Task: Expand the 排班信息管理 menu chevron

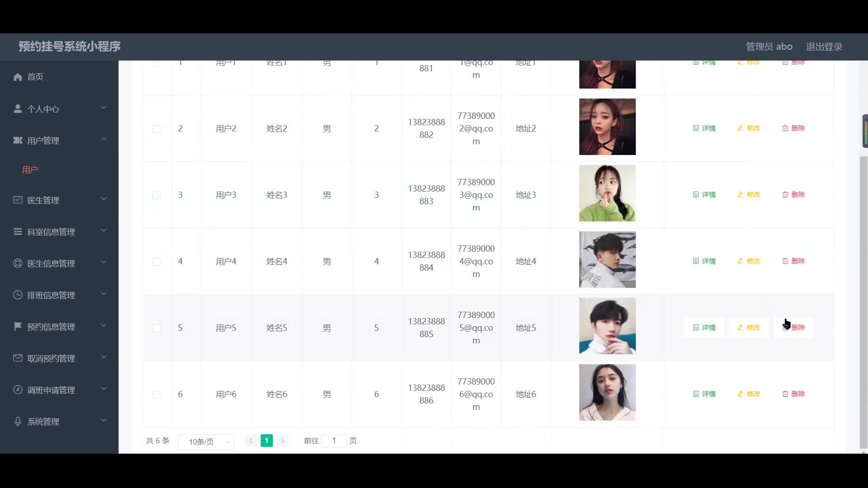Action: (104, 294)
